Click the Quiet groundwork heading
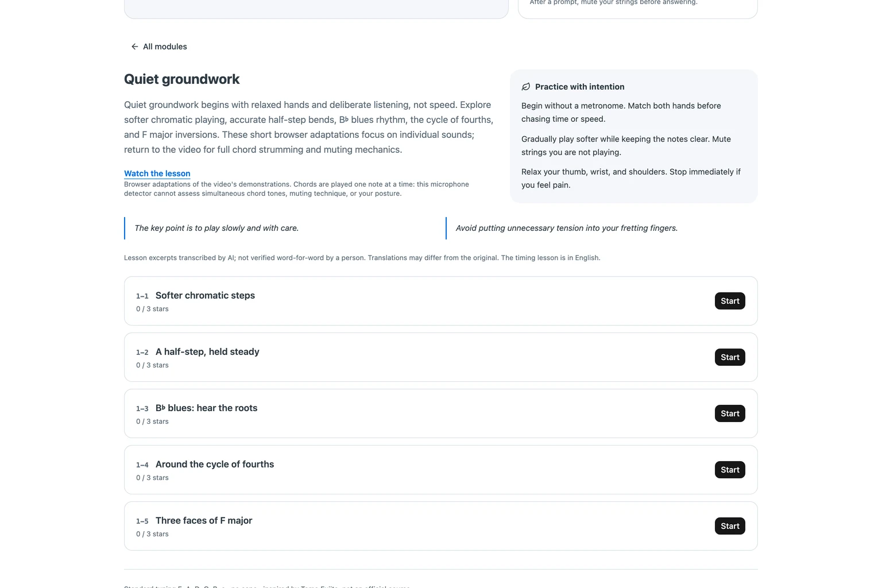This screenshot has height=588, width=882. (182, 79)
